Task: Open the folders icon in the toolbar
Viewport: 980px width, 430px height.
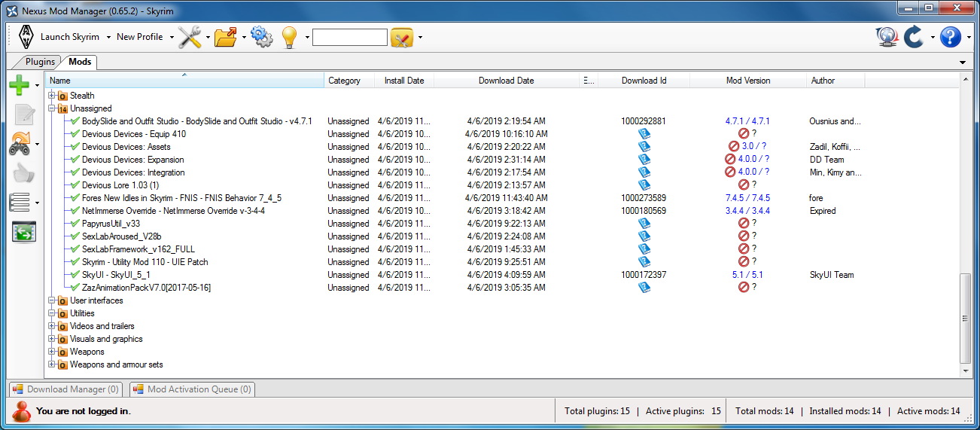Action: click(x=226, y=37)
